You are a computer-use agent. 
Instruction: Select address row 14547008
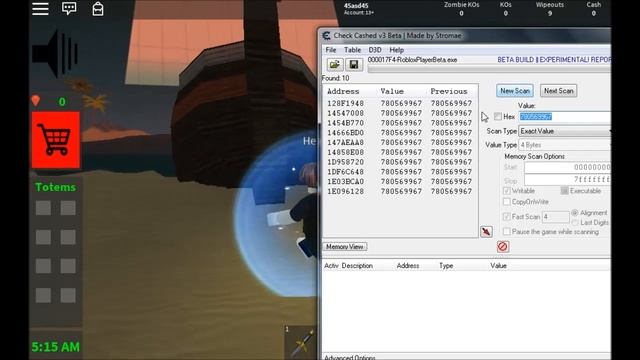tap(400, 113)
